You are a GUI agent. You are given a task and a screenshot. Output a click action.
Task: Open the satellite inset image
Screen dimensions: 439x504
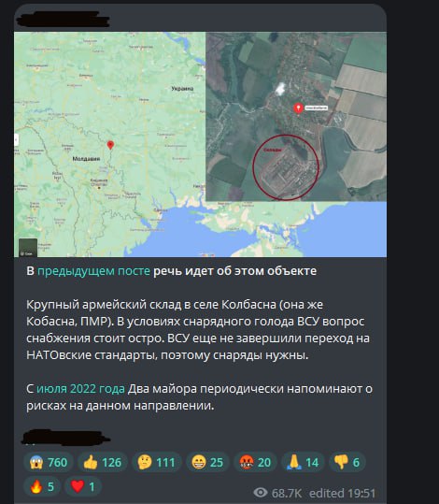coord(296,116)
